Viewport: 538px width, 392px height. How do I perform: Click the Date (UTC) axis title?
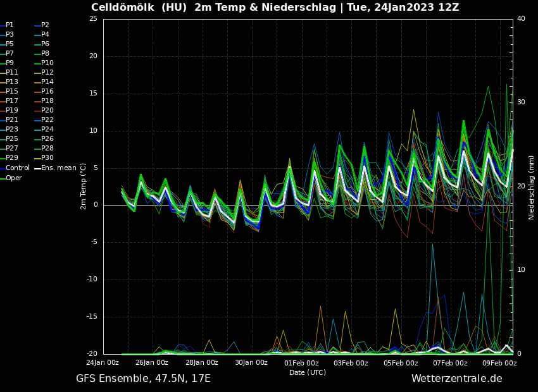click(x=308, y=372)
